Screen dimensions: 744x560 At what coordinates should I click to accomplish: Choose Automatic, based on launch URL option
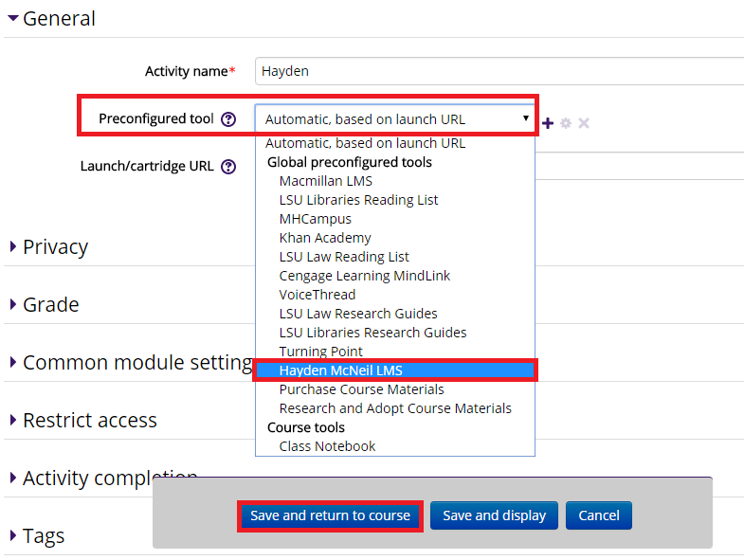pyautogui.click(x=395, y=143)
